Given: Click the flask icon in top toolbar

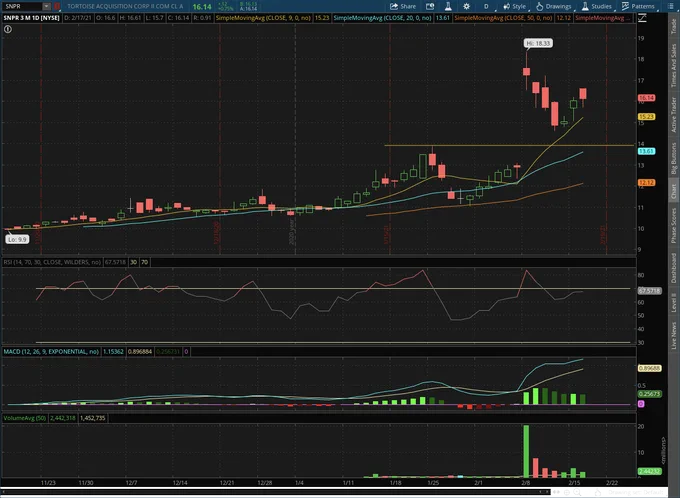Looking at the screenshot, I should point(448,7).
